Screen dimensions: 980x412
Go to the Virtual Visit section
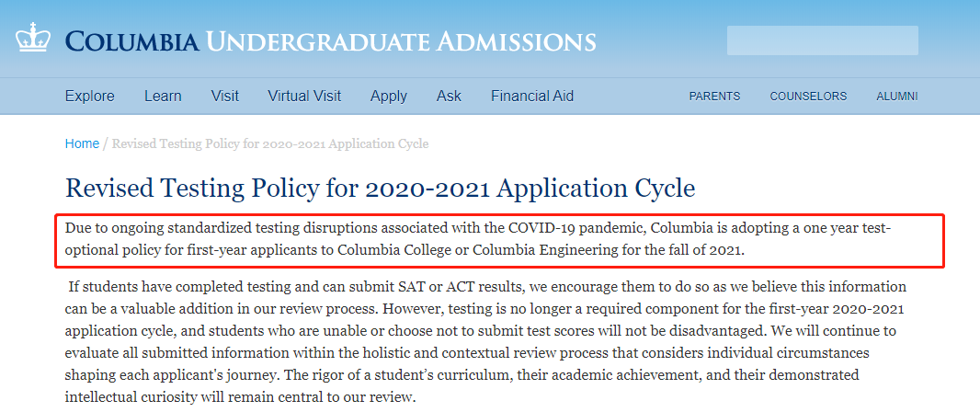[304, 97]
